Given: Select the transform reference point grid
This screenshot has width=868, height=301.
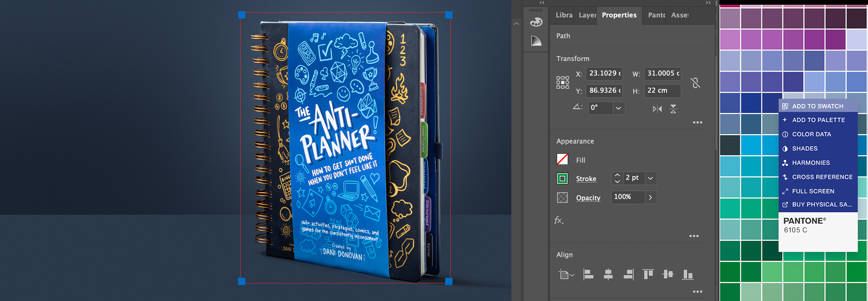Looking at the screenshot, I should (x=562, y=82).
